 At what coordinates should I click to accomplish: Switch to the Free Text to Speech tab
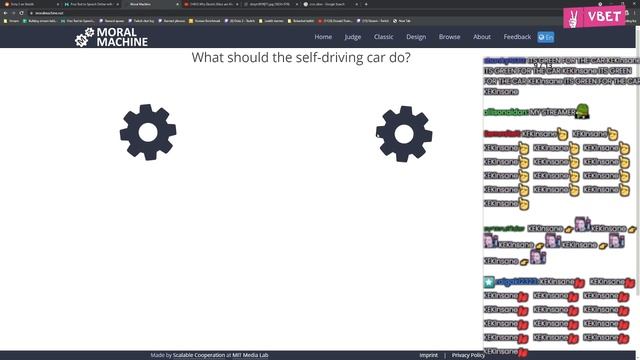90,4
